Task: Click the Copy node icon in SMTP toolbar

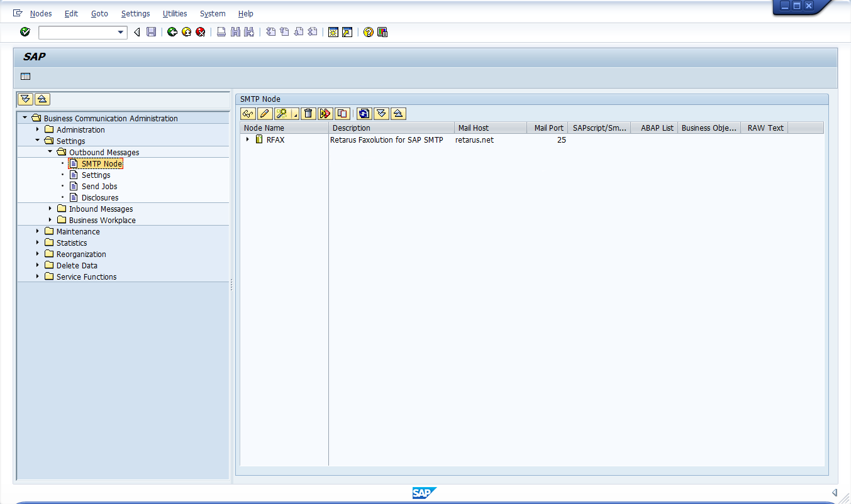Action: point(342,114)
